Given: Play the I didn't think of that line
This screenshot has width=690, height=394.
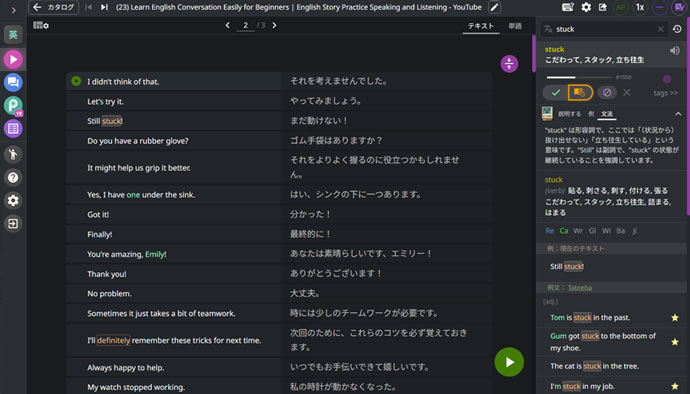Looking at the screenshot, I should pos(76,81).
